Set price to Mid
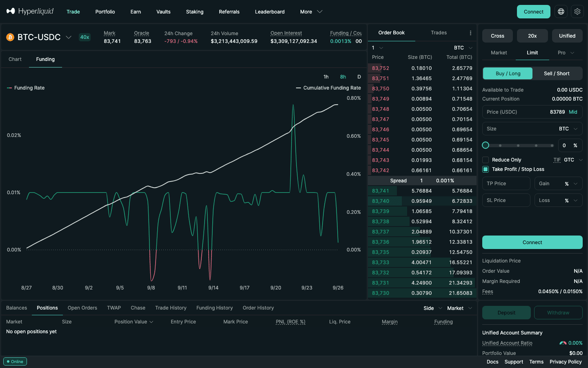 [573, 112]
